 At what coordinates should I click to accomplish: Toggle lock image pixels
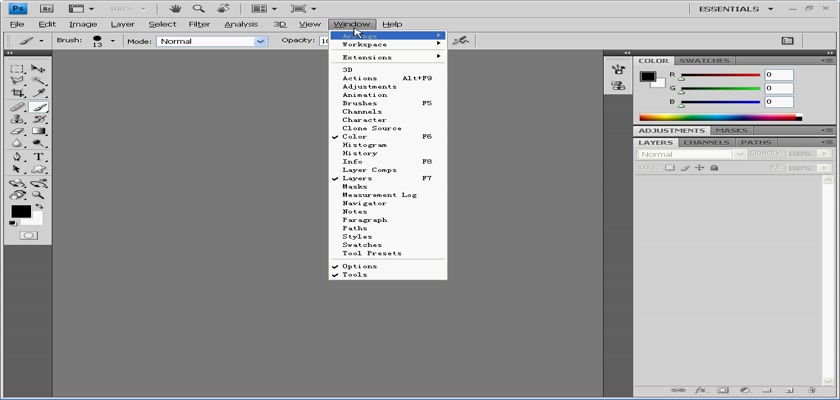click(685, 168)
